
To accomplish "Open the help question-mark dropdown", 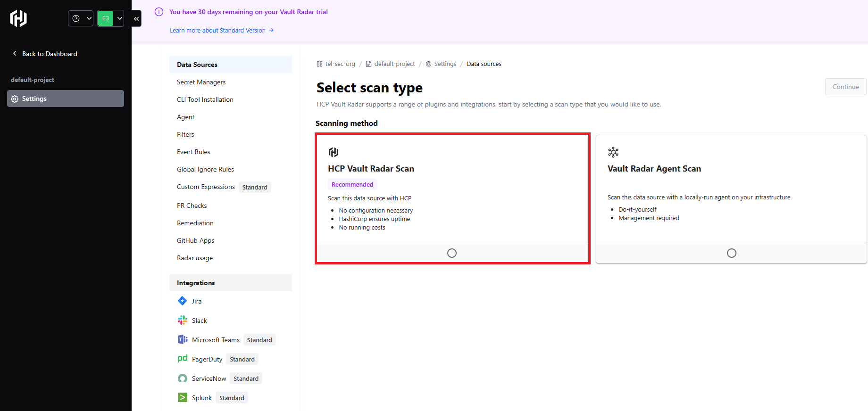I will point(81,18).
